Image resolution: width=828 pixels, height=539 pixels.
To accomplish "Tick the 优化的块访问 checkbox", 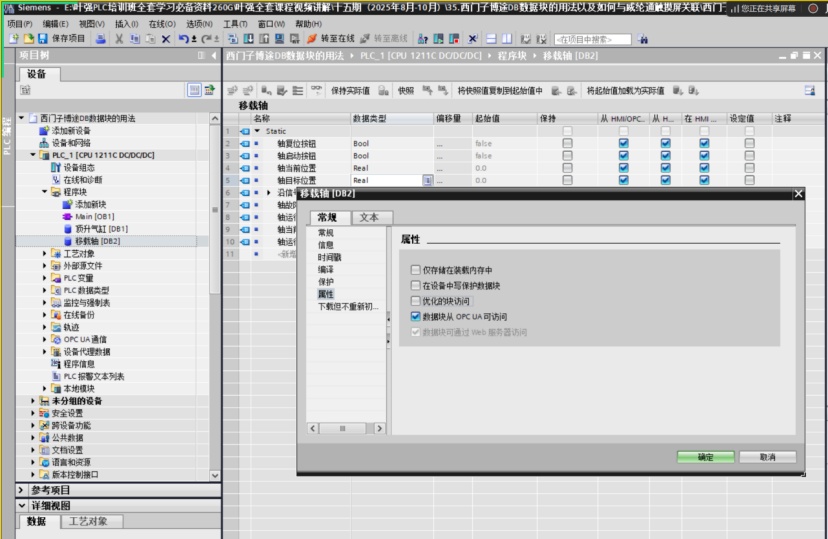I will tap(416, 301).
